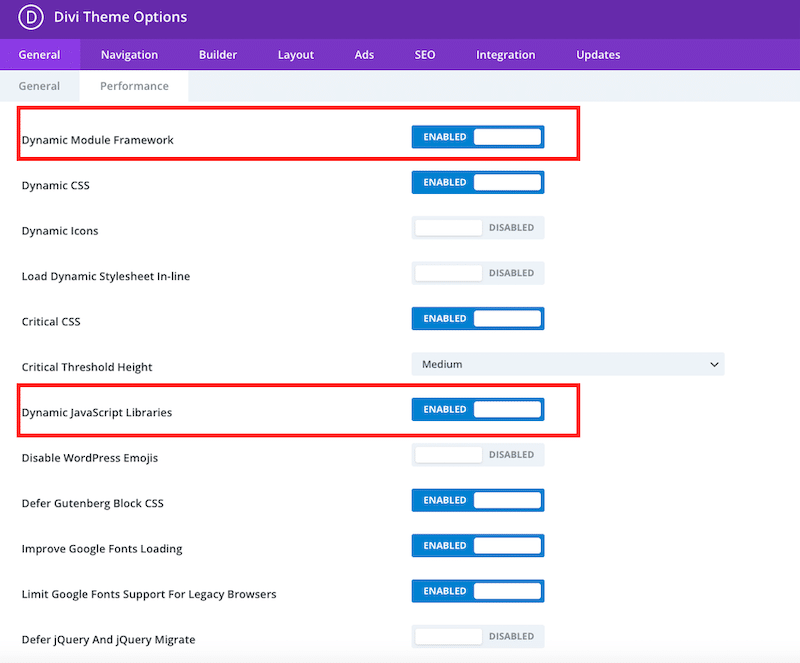
Task: Switch to the Performance sub-tab
Action: [133, 86]
